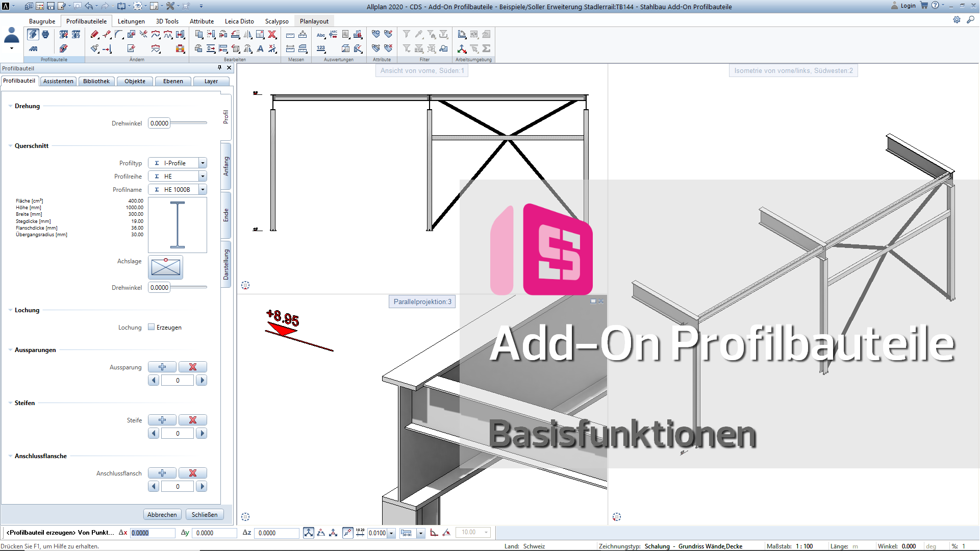Image resolution: width=980 pixels, height=551 pixels.
Task: Open the Profilname HE 1000B dropdown
Action: pyautogui.click(x=203, y=190)
